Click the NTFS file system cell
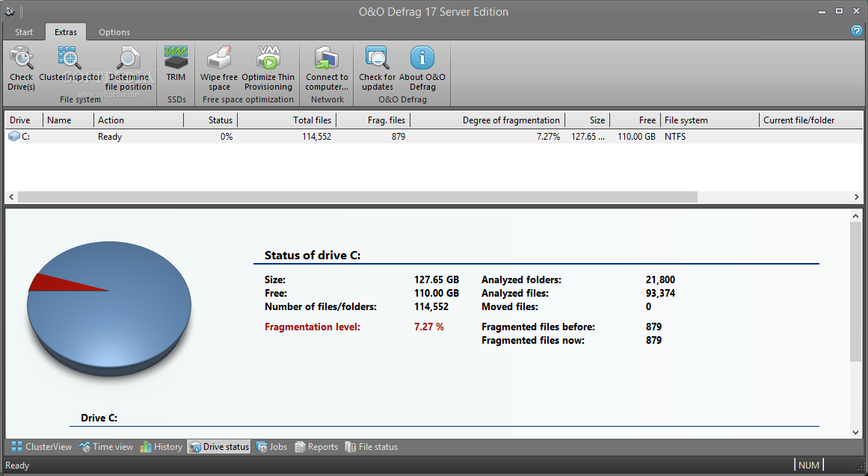This screenshot has width=868, height=476. tap(675, 136)
